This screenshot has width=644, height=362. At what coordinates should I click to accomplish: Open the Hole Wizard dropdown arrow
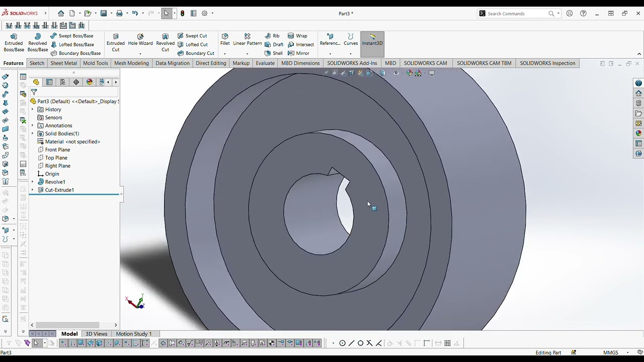(140, 54)
